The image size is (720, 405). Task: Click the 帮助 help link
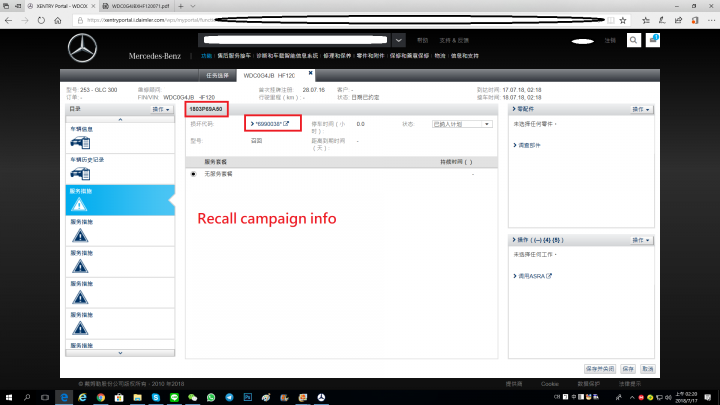pos(422,40)
